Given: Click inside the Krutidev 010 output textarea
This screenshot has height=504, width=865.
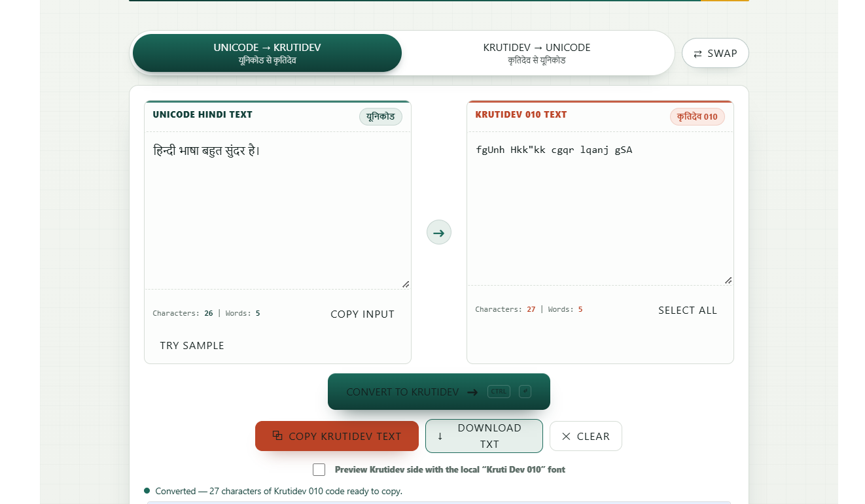Looking at the screenshot, I should 600,209.
